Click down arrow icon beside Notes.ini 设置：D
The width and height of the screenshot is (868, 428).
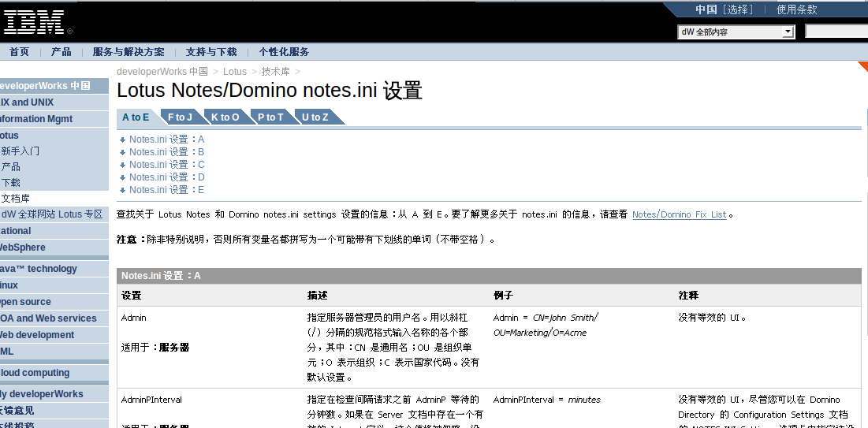click(x=122, y=177)
